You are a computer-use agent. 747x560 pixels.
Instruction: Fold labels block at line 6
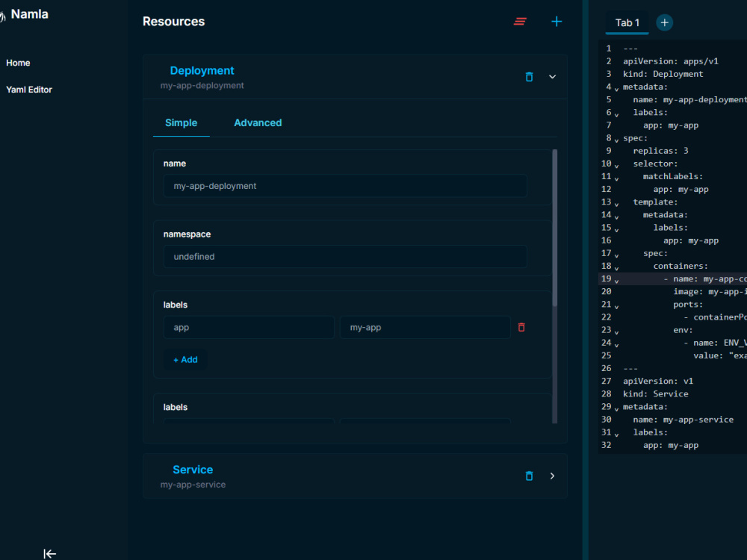coord(616,115)
